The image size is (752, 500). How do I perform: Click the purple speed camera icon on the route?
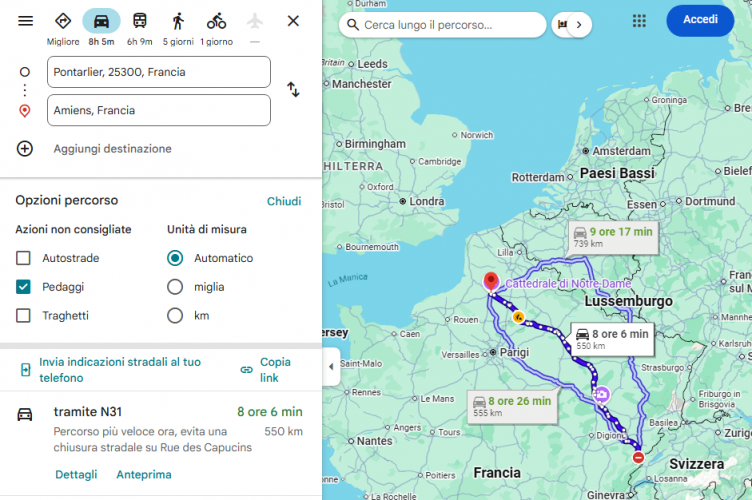pyautogui.click(x=601, y=394)
